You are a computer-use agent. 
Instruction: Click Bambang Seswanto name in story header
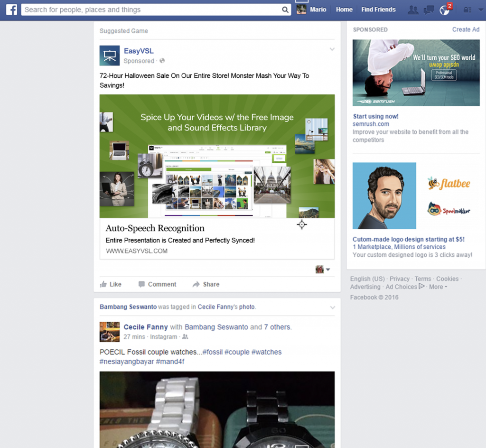128,307
